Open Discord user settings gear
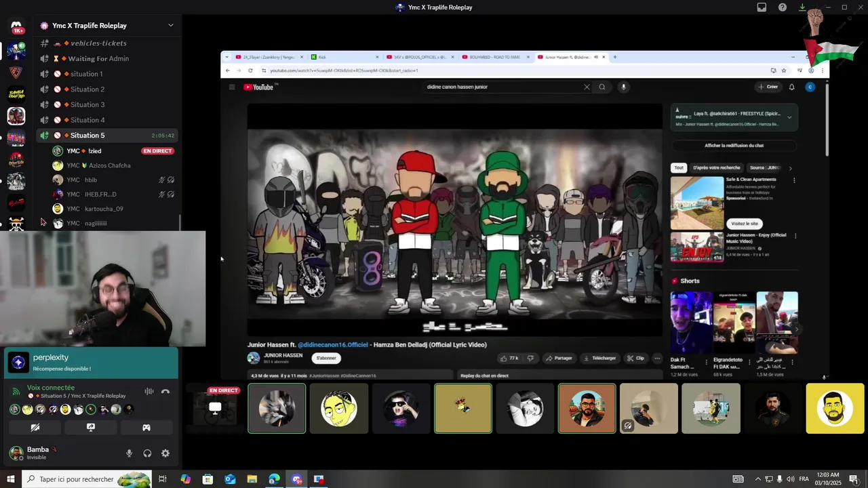The height and width of the screenshot is (488, 868). click(165, 453)
